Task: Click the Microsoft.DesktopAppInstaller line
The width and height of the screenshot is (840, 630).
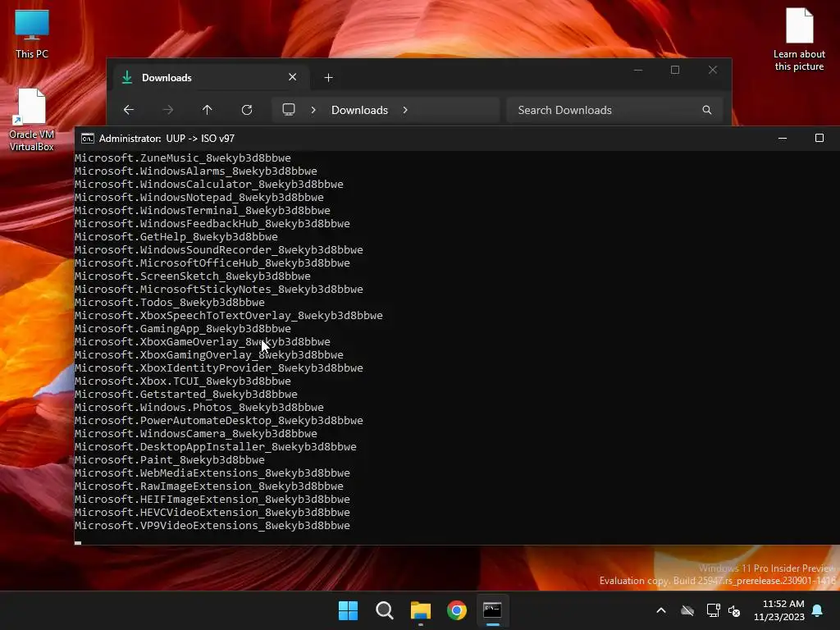Action: [x=216, y=447]
